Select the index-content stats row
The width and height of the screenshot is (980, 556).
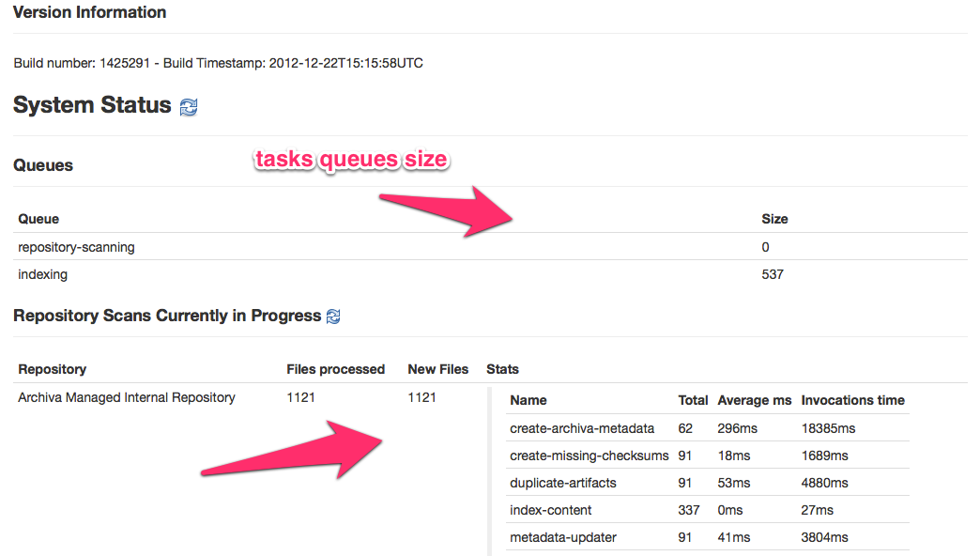pyautogui.click(x=551, y=510)
